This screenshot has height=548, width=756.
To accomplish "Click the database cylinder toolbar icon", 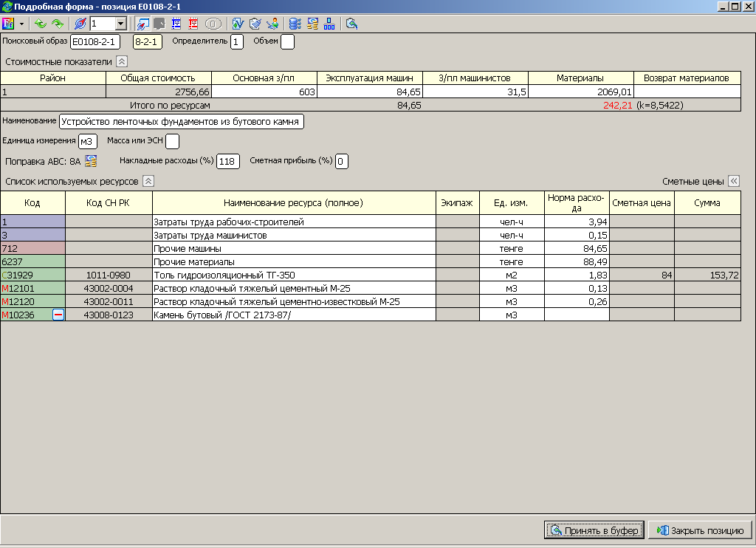I will [295, 23].
